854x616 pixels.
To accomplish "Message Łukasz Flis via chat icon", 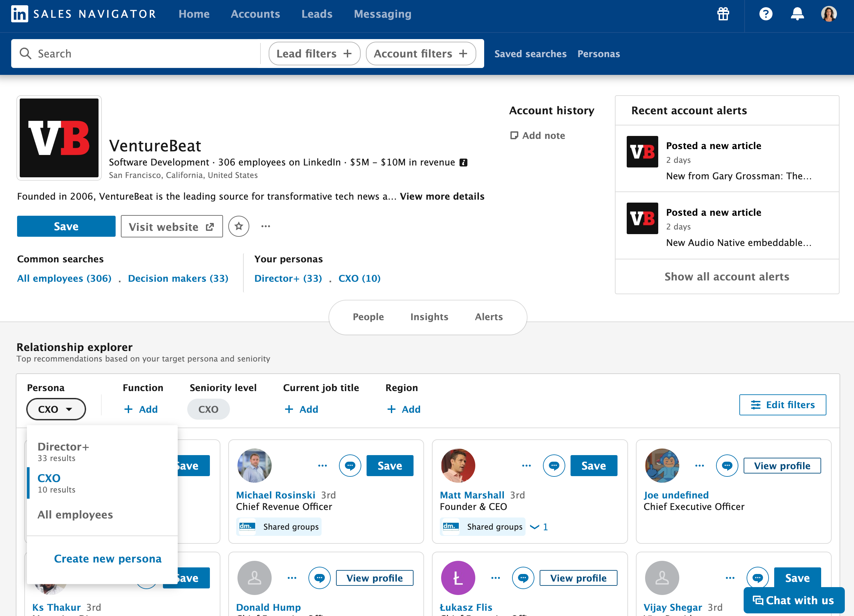I will [523, 578].
